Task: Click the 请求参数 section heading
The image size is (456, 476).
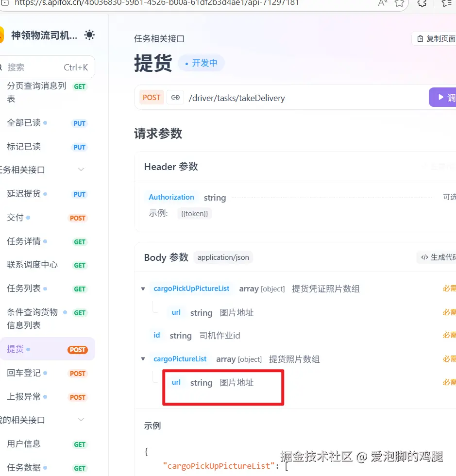Action: tap(158, 134)
